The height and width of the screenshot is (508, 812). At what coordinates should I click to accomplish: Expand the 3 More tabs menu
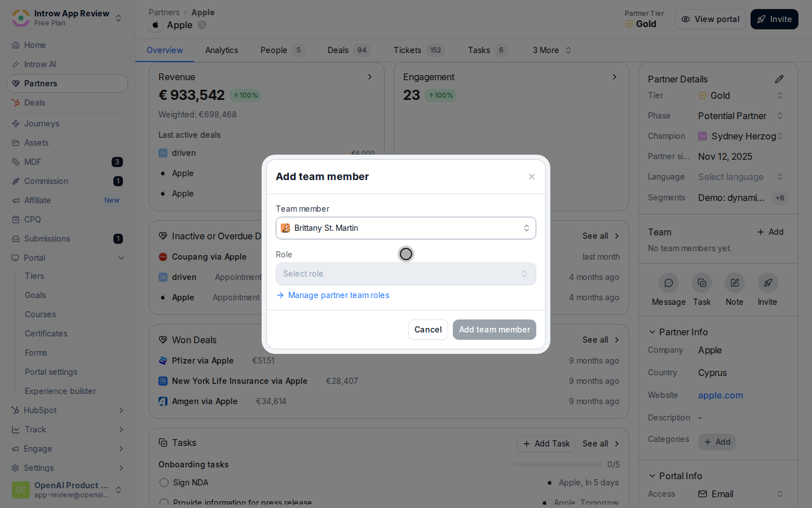coord(552,50)
